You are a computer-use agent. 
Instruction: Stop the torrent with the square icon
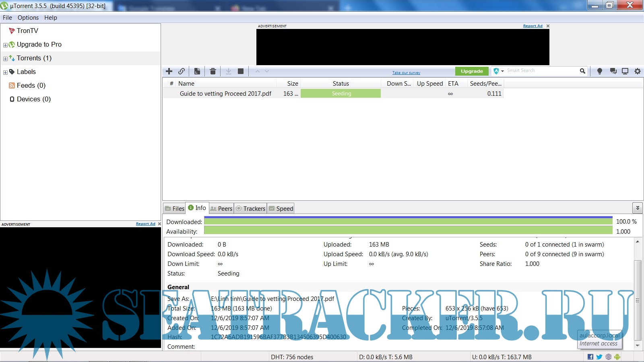[x=241, y=71]
